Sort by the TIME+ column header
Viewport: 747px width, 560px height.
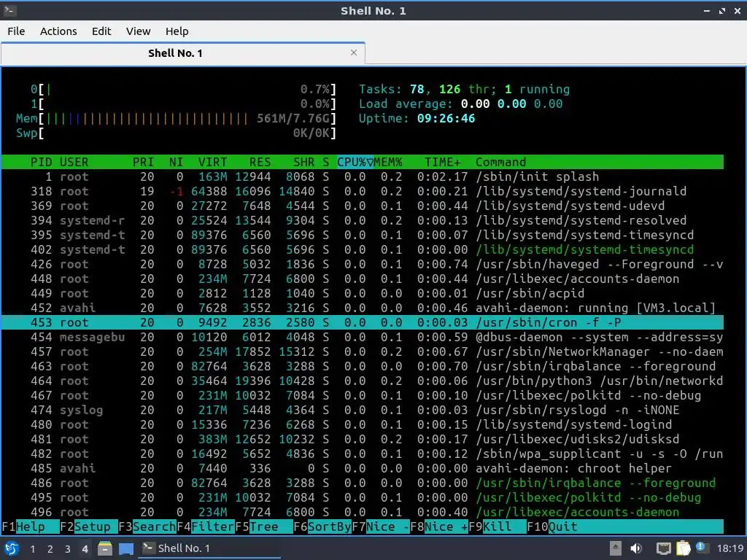(443, 163)
